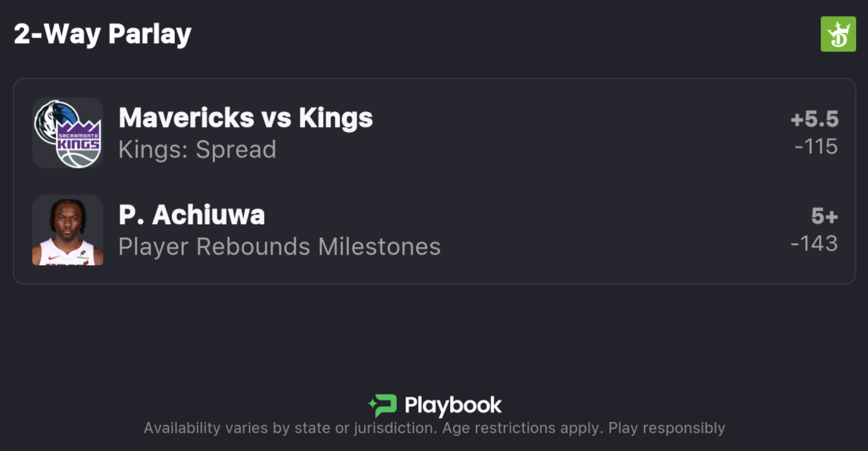Click the Player Rebounds Milestones label

(x=279, y=247)
